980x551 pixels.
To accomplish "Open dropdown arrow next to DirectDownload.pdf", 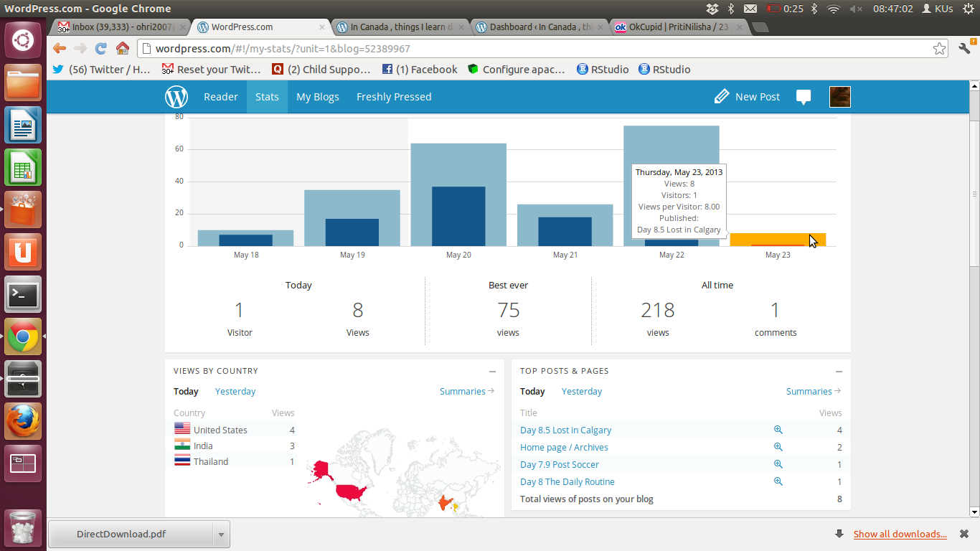I will 221,534.
